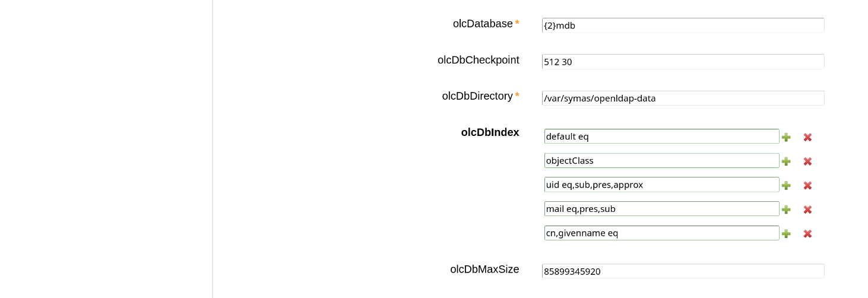The height and width of the screenshot is (298, 868).
Task: Add a row after 'mail eq,pres,sub'
Action: (x=786, y=210)
